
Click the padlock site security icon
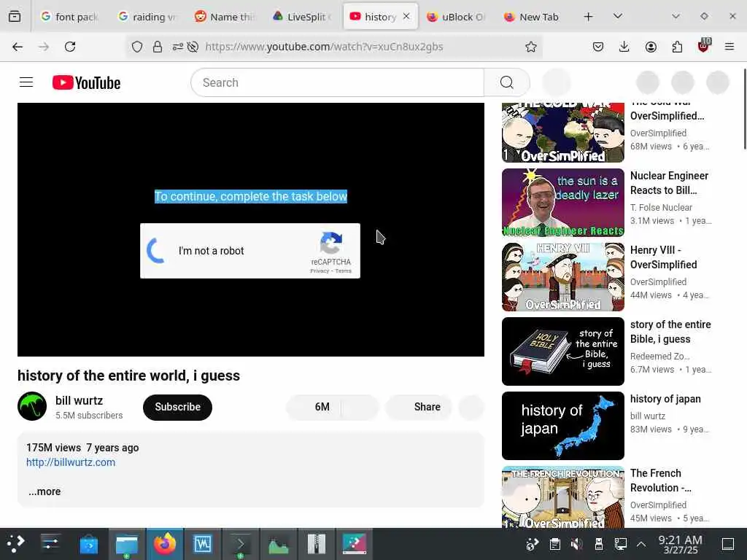(158, 47)
